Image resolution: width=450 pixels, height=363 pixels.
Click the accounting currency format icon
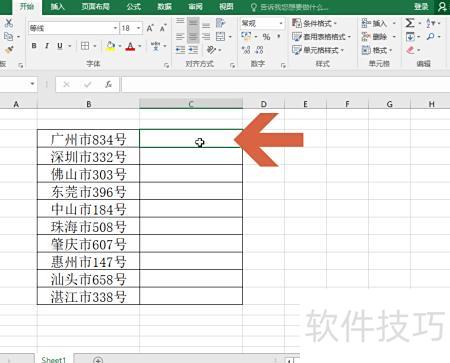(x=246, y=36)
